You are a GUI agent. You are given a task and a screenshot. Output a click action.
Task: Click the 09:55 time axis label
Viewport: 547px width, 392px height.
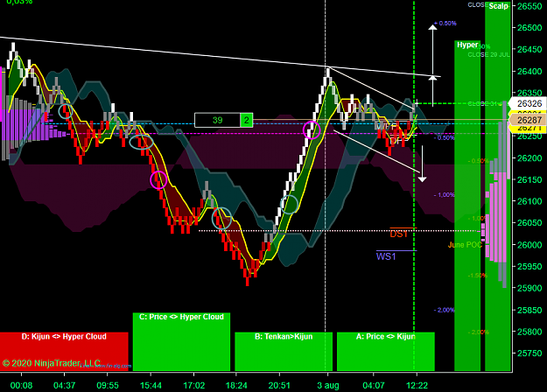tap(108, 385)
